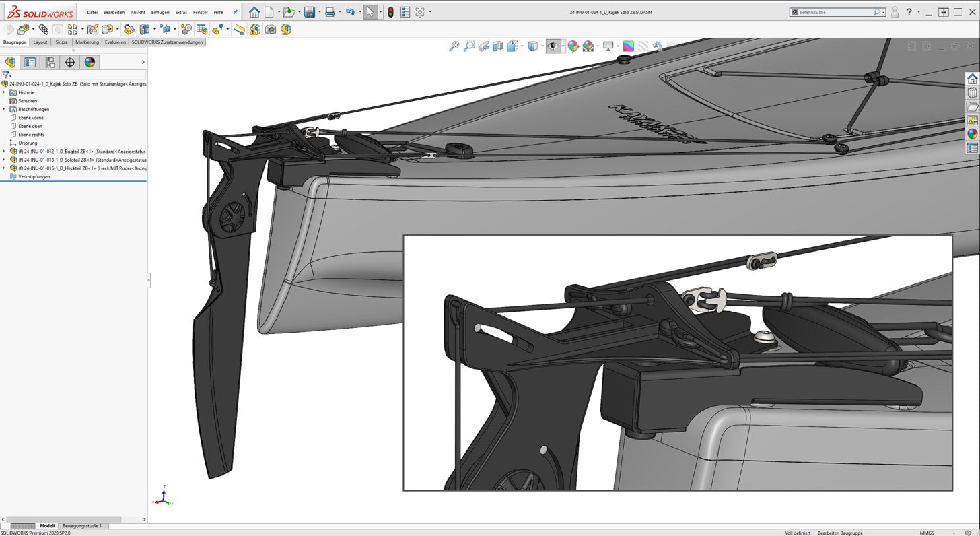
Task: Open the Edit Appearance color ball icon
Action: pos(573,46)
